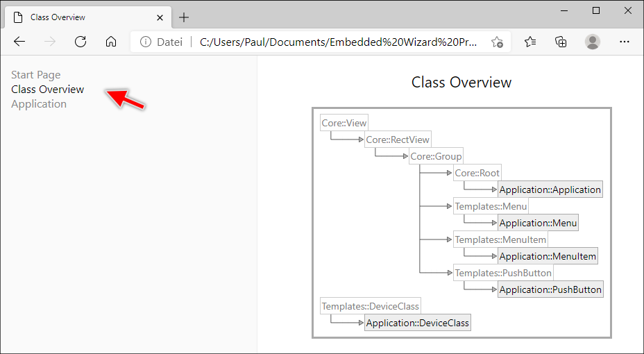Go to the browser Home icon
This screenshot has width=644, height=354.
111,42
